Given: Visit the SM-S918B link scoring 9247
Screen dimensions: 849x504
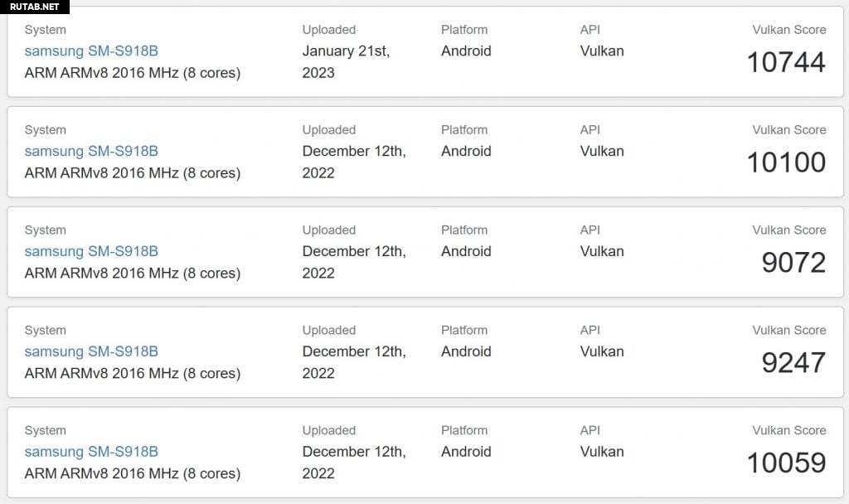Looking at the screenshot, I should pyautogui.click(x=91, y=351).
